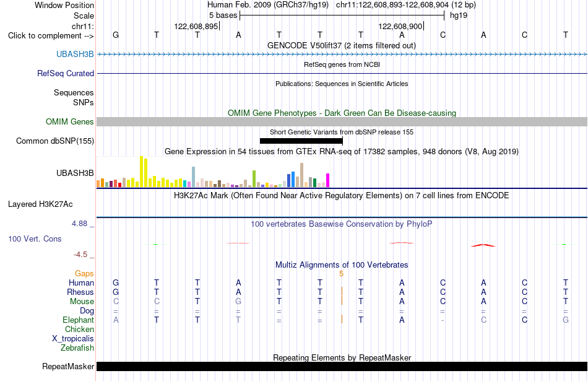Click the chr11:122,608,893-122,608,904 window position text

coord(392,5)
